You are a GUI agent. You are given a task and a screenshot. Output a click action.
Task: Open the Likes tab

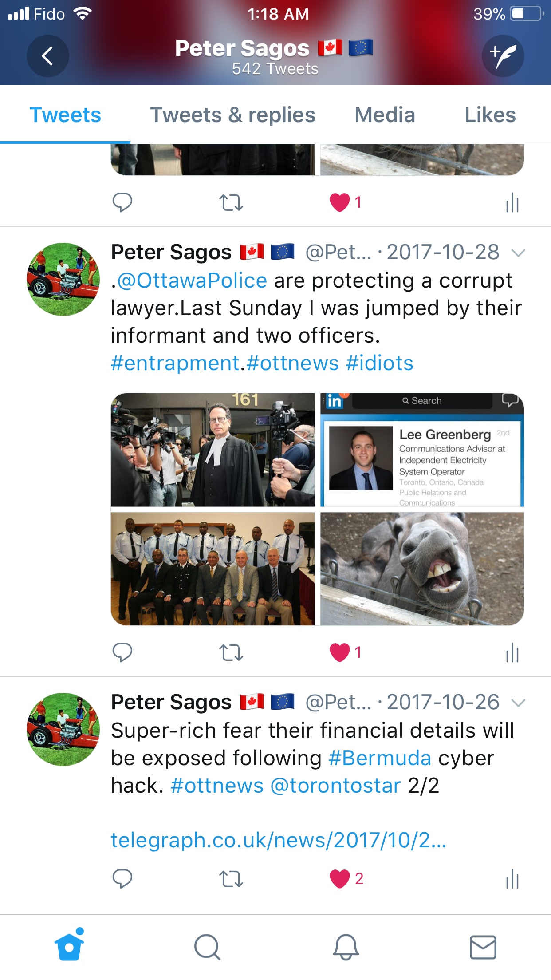click(x=490, y=115)
